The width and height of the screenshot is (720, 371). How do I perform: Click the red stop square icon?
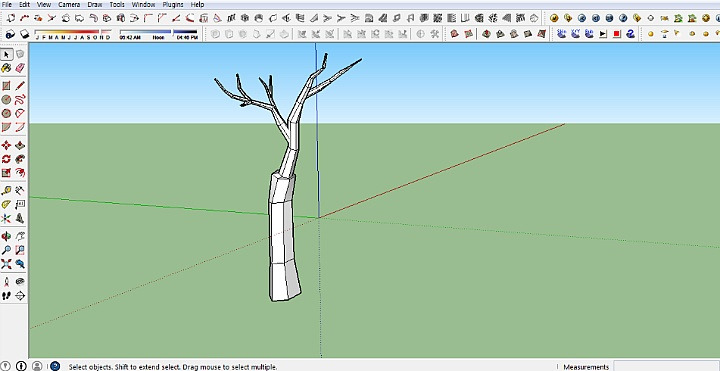pos(617,34)
